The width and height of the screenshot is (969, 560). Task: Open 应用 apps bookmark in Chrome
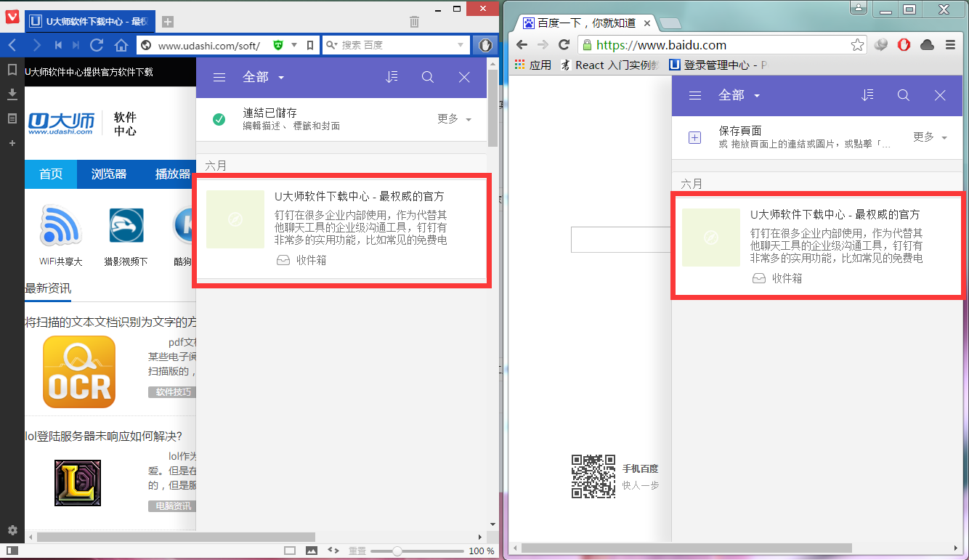point(533,65)
